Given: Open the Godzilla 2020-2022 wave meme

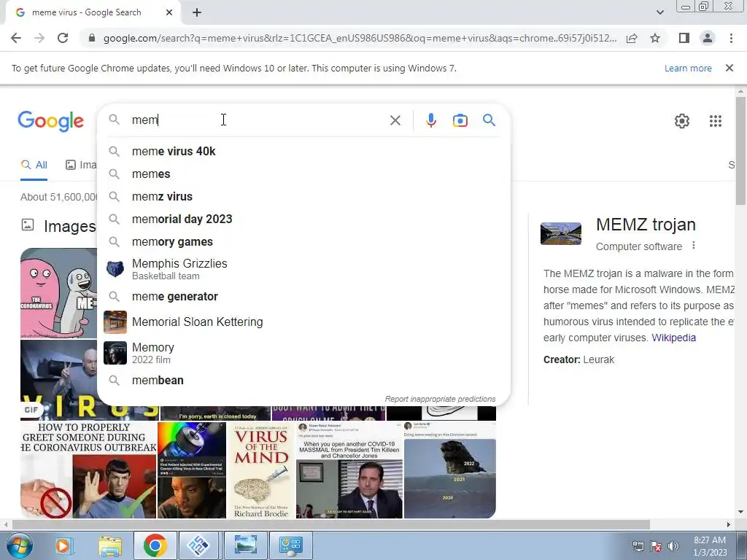Looking at the screenshot, I should (x=449, y=470).
